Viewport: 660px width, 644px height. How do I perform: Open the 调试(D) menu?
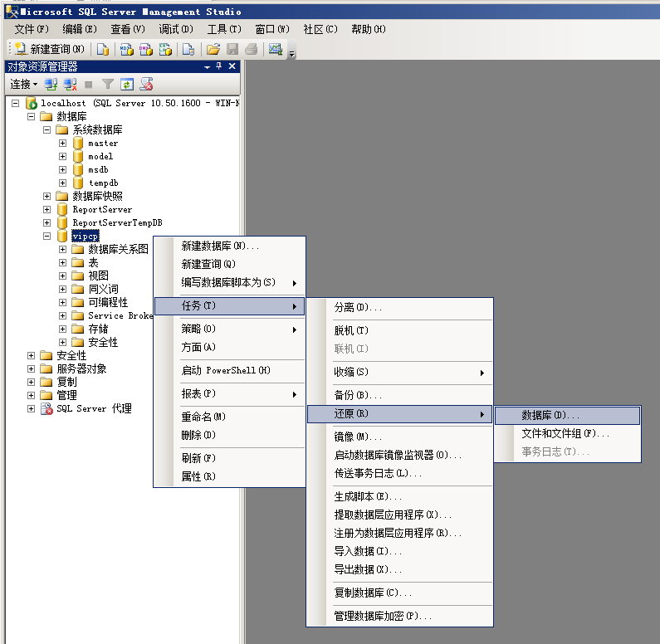[176, 29]
